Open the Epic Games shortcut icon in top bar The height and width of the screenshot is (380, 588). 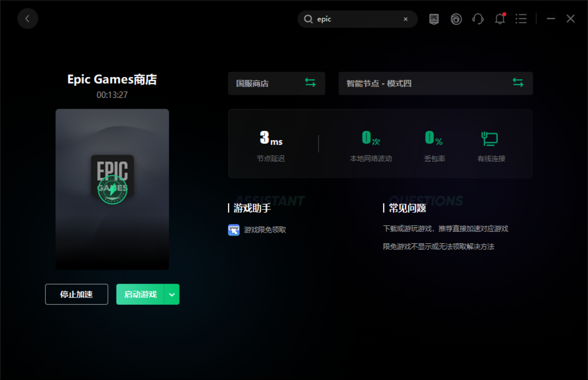click(x=434, y=19)
